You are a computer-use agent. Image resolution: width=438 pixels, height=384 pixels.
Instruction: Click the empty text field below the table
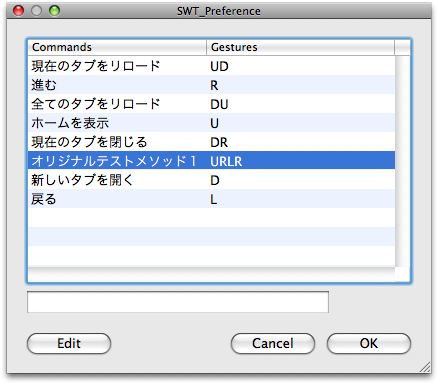point(178,302)
